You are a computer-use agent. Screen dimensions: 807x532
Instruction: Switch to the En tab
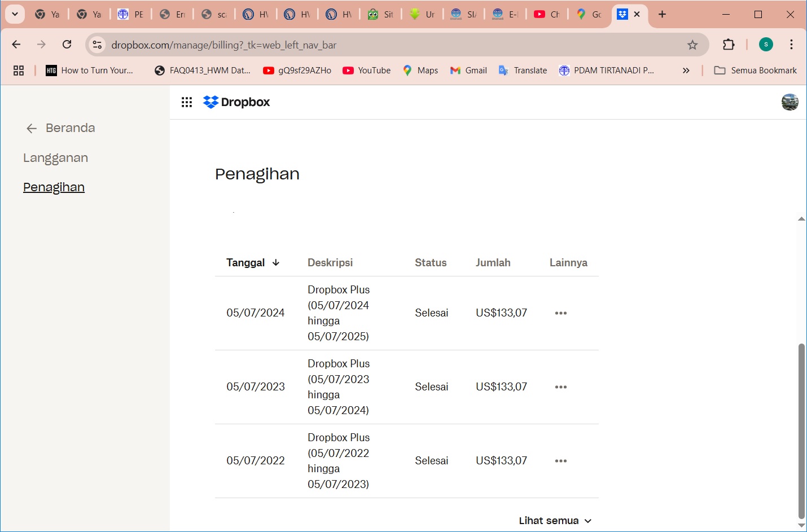[x=172, y=14]
